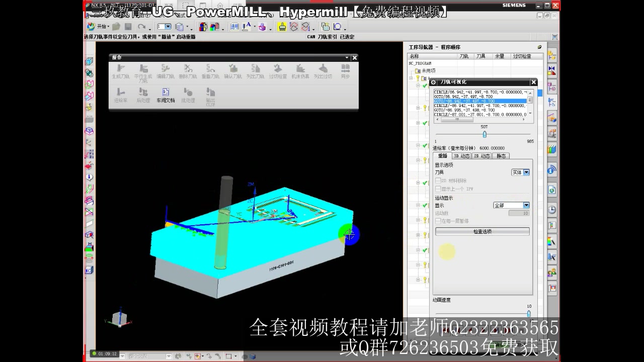The image size is (644, 362).
Task: Click the 余量 column header in navigator
Action: click(x=501, y=56)
